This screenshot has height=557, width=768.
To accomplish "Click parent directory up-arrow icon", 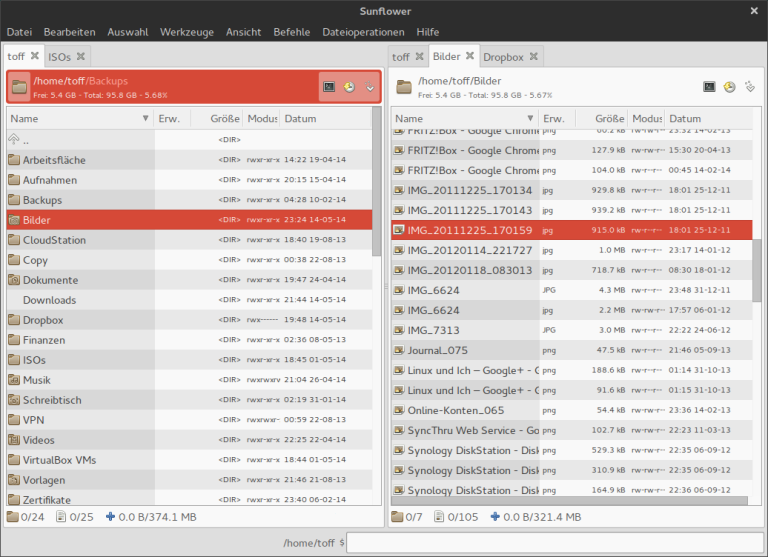I will [x=14, y=140].
